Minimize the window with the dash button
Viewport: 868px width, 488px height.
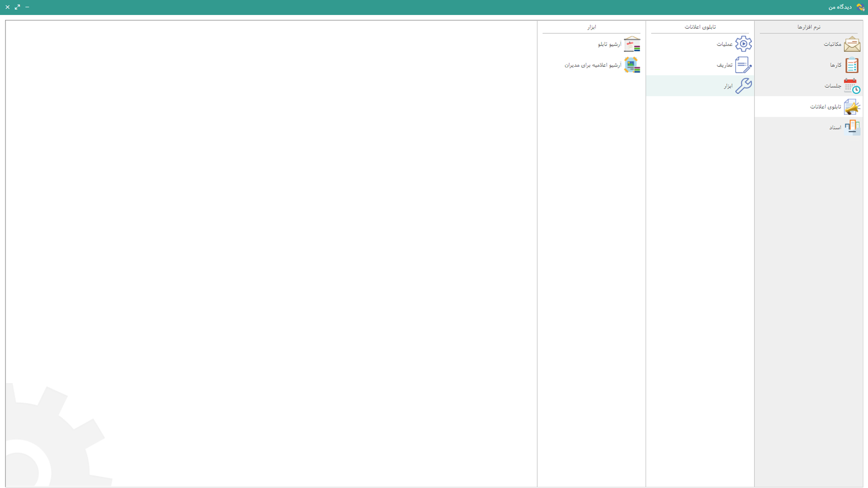click(x=27, y=7)
